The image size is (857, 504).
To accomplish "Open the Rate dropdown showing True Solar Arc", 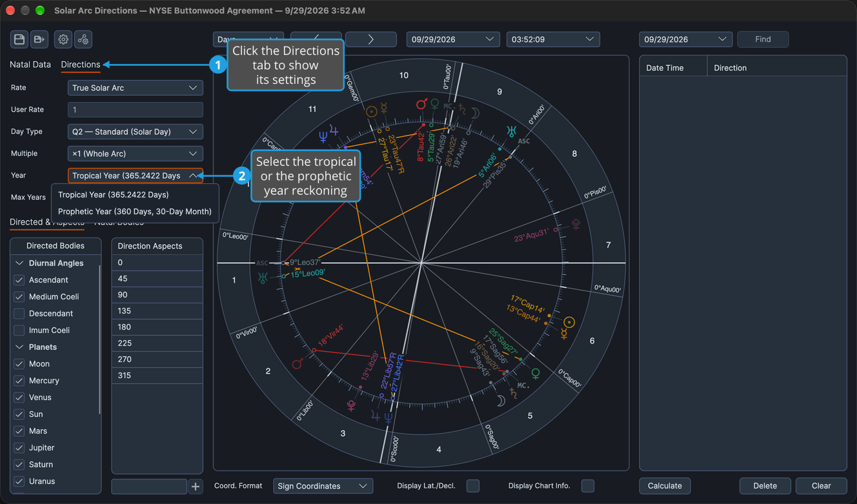I will coord(136,88).
